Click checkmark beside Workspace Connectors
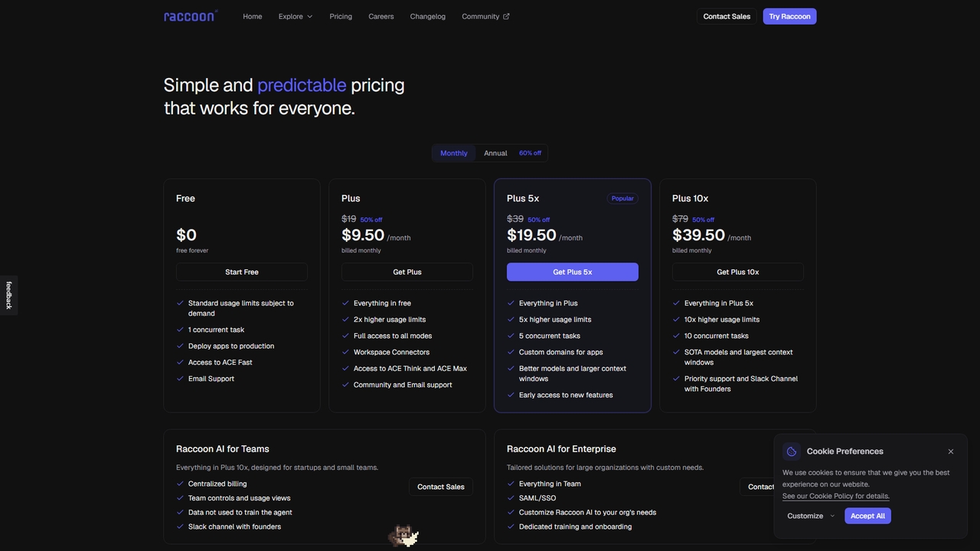Screen dimensions: 980x551 pyautogui.click(x=345, y=352)
